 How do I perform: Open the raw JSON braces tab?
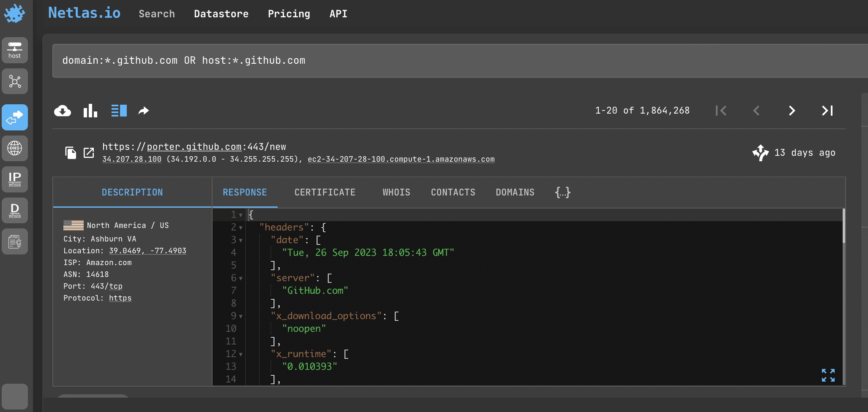coord(563,192)
